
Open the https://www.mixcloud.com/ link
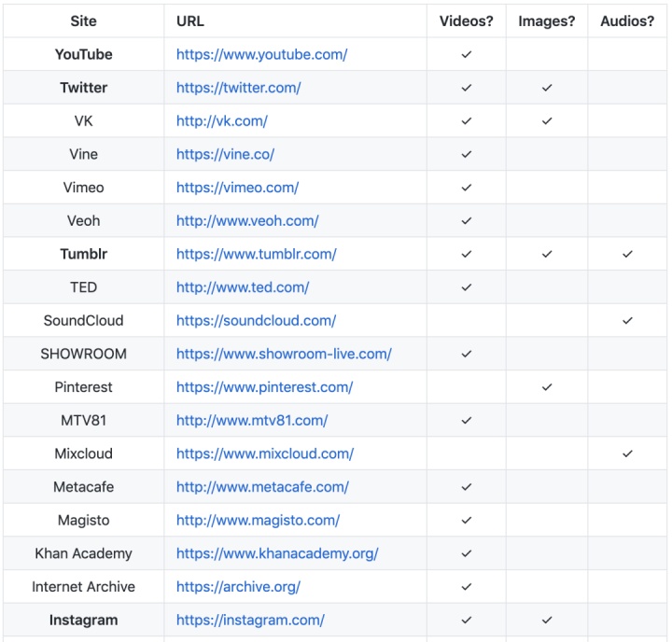coord(265,454)
